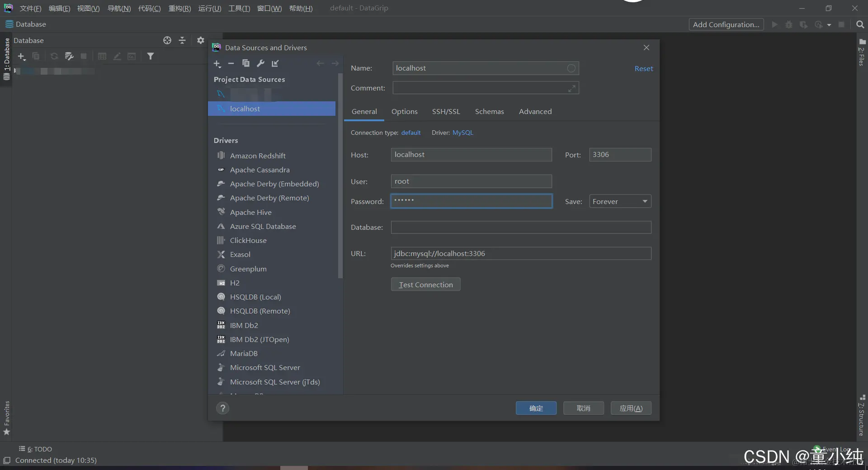Image resolution: width=868 pixels, height=470 pixels.
Task: Click the default connection type link
Action: tap(411, 133)
